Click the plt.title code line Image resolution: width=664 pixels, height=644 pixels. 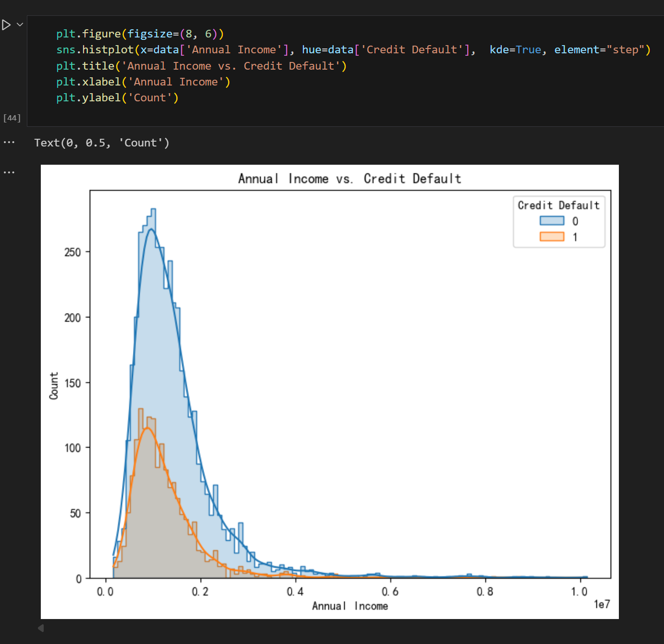click(202, 66)
